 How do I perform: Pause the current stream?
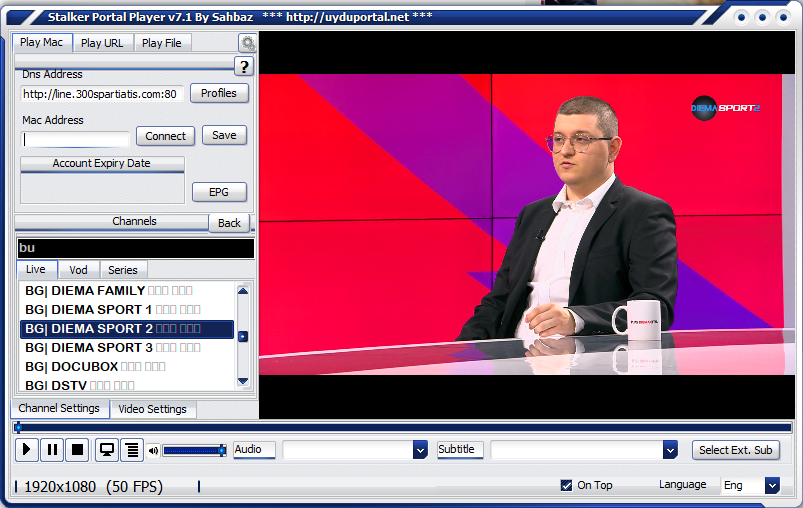52,450
